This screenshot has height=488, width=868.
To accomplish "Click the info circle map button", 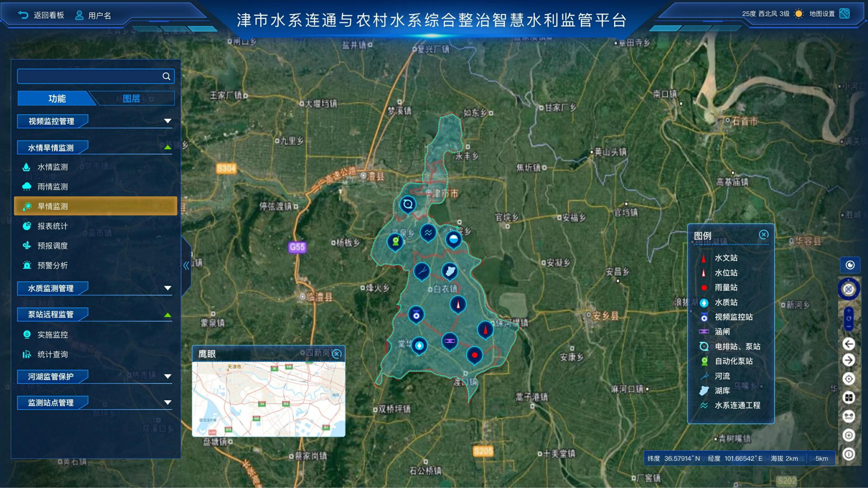I will pos(849,454).
